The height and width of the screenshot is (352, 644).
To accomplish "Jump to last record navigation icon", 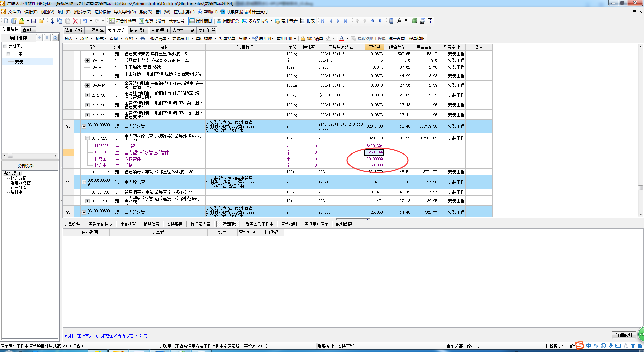I will (x=346, y=21).
